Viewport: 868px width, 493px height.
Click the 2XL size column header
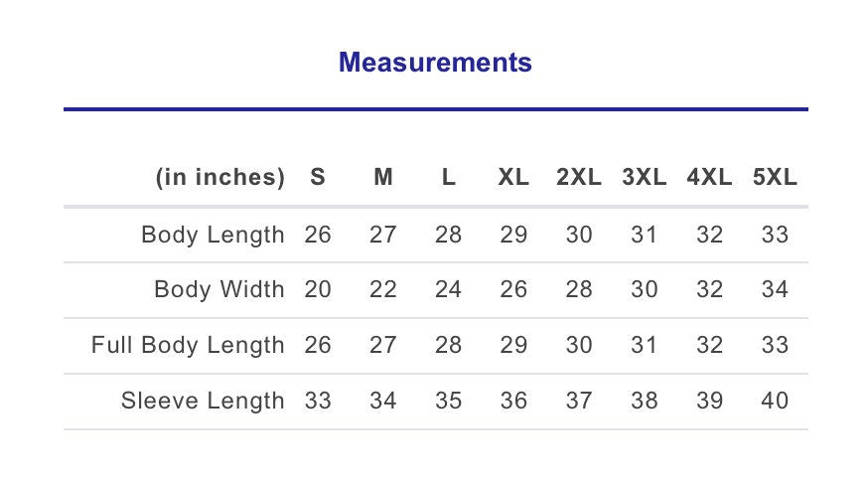[579, 178]
